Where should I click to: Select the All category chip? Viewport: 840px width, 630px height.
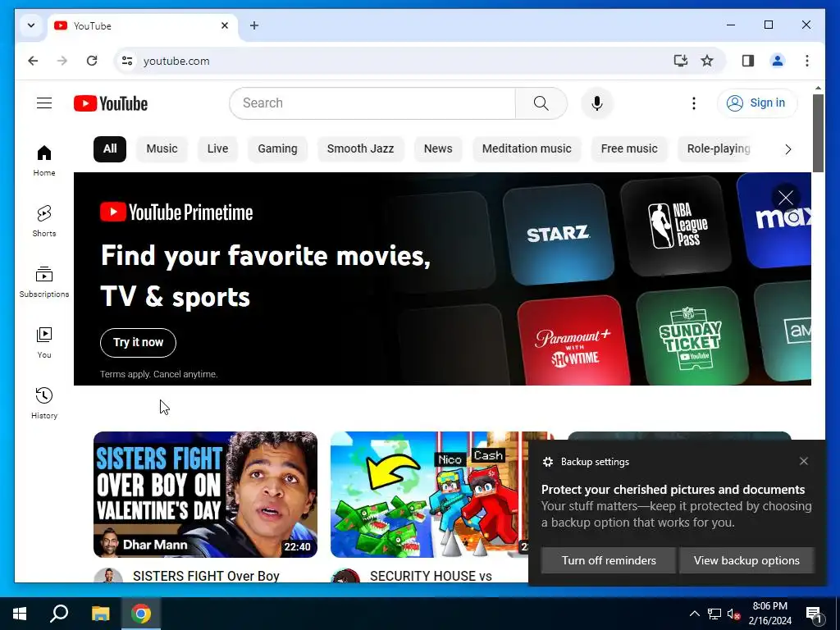(110, 149)
